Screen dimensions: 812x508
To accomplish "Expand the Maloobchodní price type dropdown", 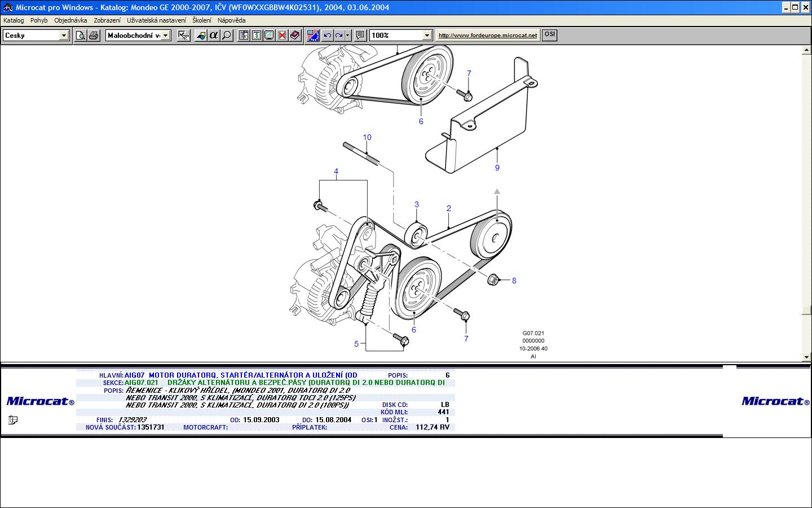I will [x=166, y=36].
